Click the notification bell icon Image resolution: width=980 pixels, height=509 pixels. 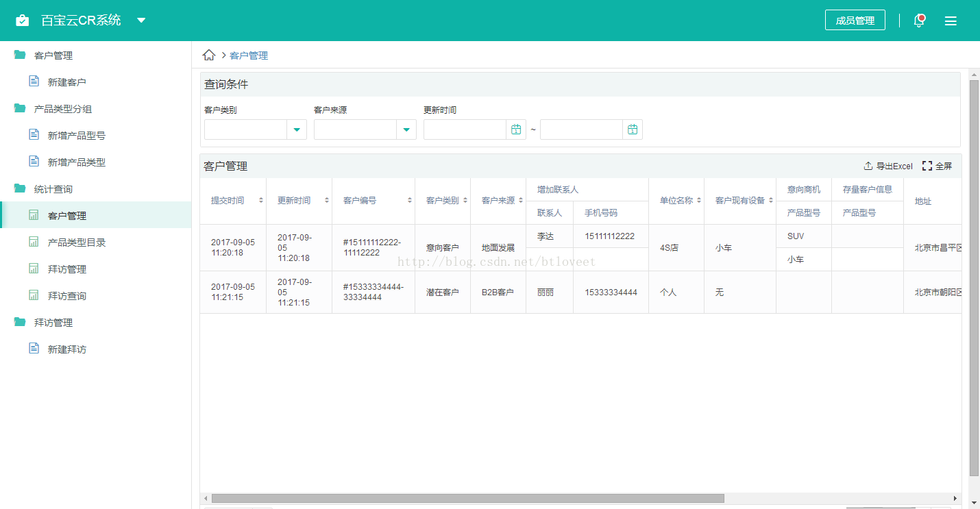pyautogui.click(x=920, y=21)
